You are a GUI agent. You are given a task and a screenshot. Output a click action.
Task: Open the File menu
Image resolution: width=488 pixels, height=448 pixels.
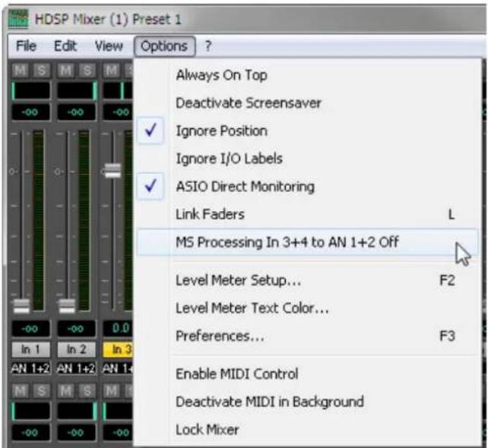click(x=26, y=46)
